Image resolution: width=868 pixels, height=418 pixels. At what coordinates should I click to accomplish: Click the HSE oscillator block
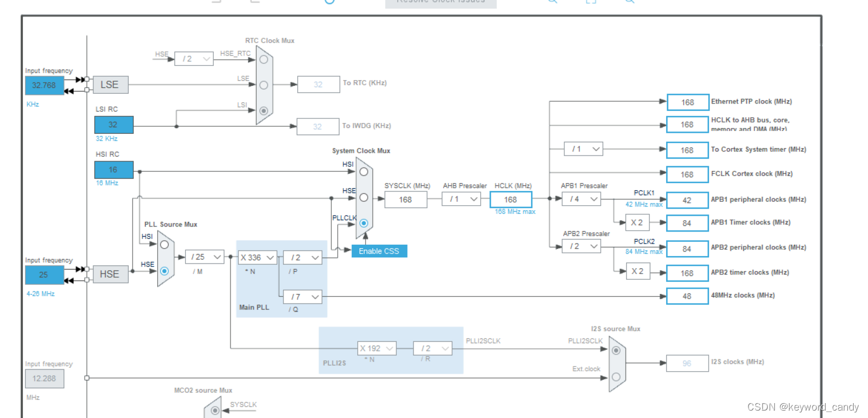point(110,274)
